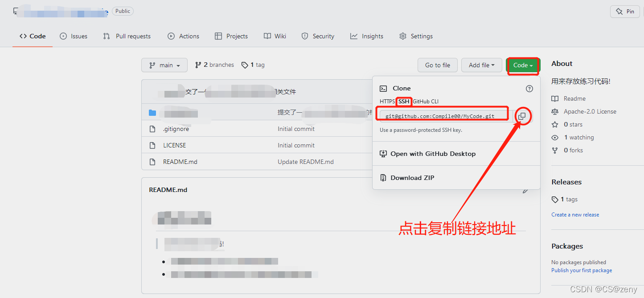Open the repository Settings tab

click(x=416, y=36)
